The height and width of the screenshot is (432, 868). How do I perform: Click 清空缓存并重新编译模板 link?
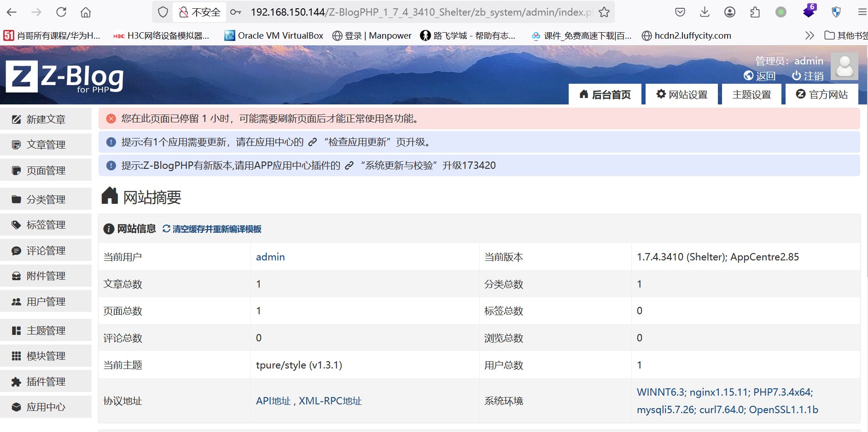(x=216, y=229)
